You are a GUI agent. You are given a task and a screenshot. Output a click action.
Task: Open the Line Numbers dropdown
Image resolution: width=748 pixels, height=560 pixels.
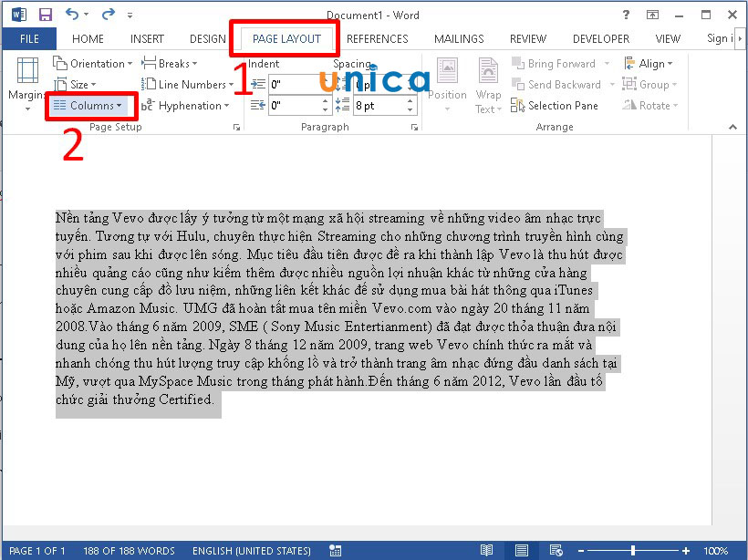coord(187,85)
